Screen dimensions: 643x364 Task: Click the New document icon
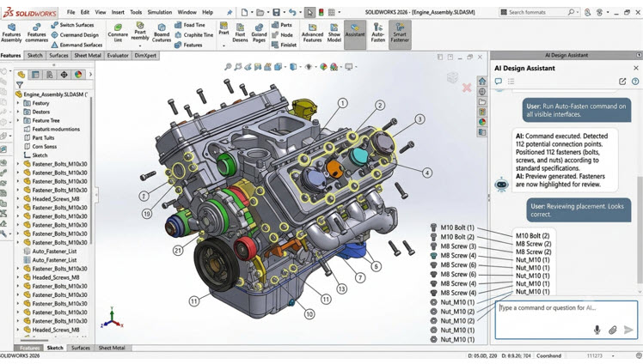(244, 12)
